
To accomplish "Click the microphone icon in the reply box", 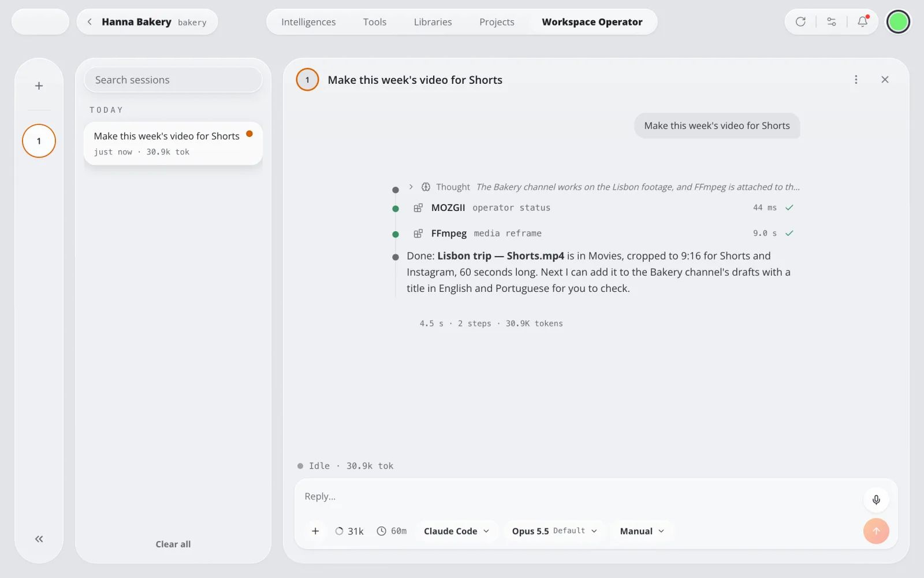I will pyautogui.click(x=876, y=500).
